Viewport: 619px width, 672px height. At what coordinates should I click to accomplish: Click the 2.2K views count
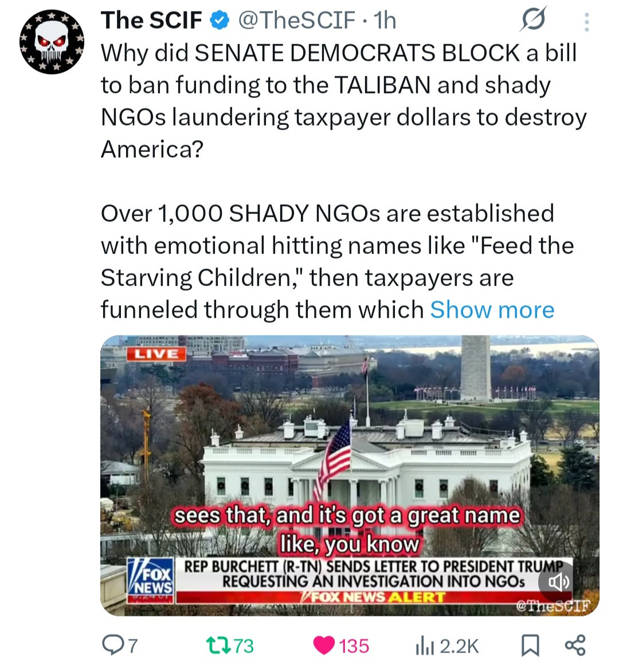coord(459,646)
